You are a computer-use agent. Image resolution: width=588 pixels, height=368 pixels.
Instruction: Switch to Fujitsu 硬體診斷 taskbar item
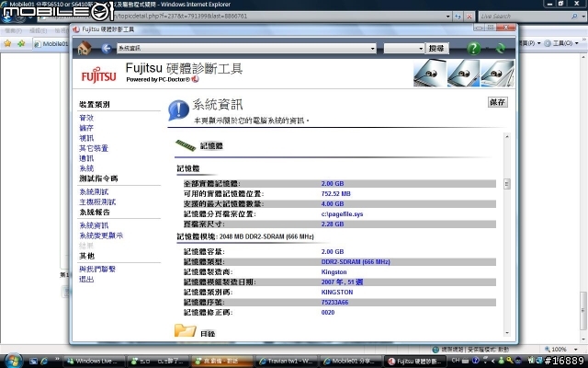tap(416, 361)
